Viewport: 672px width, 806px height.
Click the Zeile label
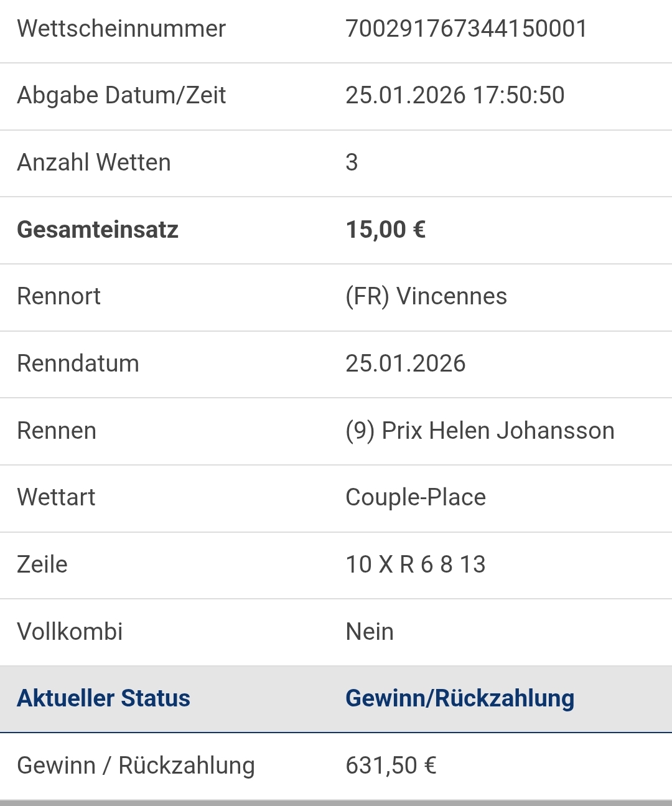pos(42,565)
